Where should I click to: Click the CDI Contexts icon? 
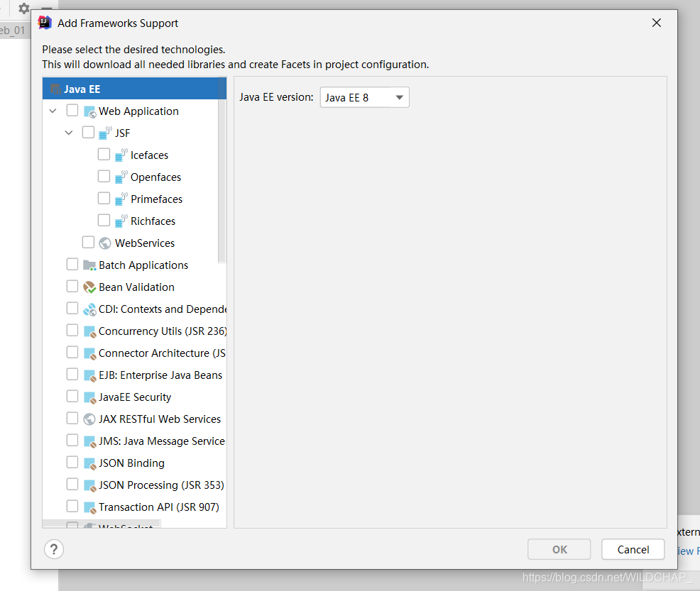(x=89, y=309)
